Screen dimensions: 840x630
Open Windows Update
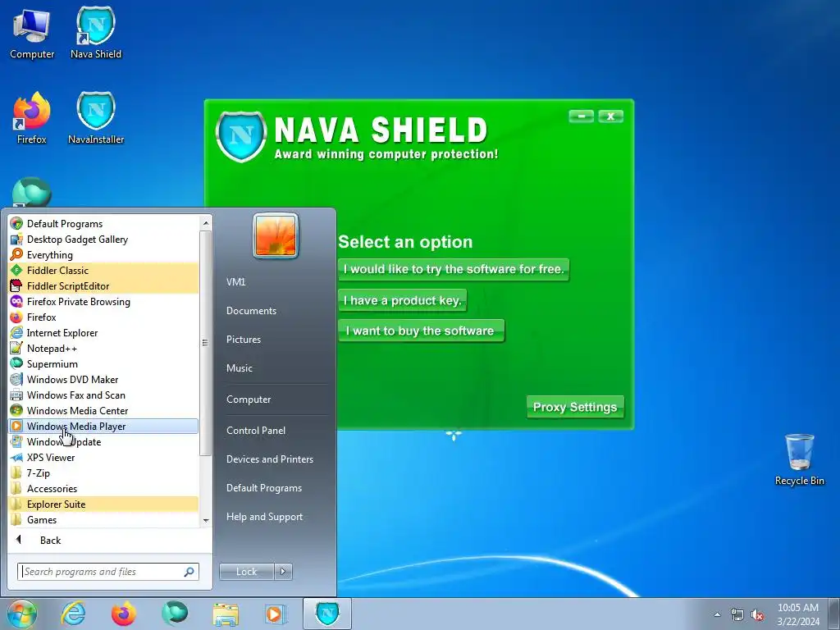click(104, 442)
